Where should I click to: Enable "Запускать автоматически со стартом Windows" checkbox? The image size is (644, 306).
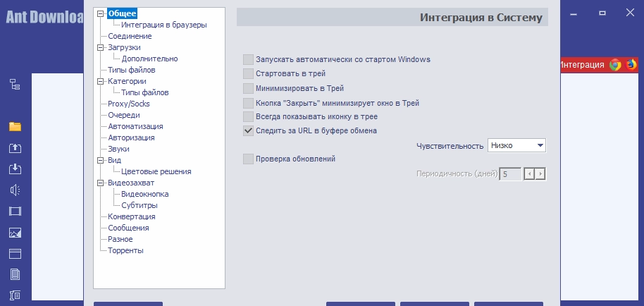tap(248, 60)
